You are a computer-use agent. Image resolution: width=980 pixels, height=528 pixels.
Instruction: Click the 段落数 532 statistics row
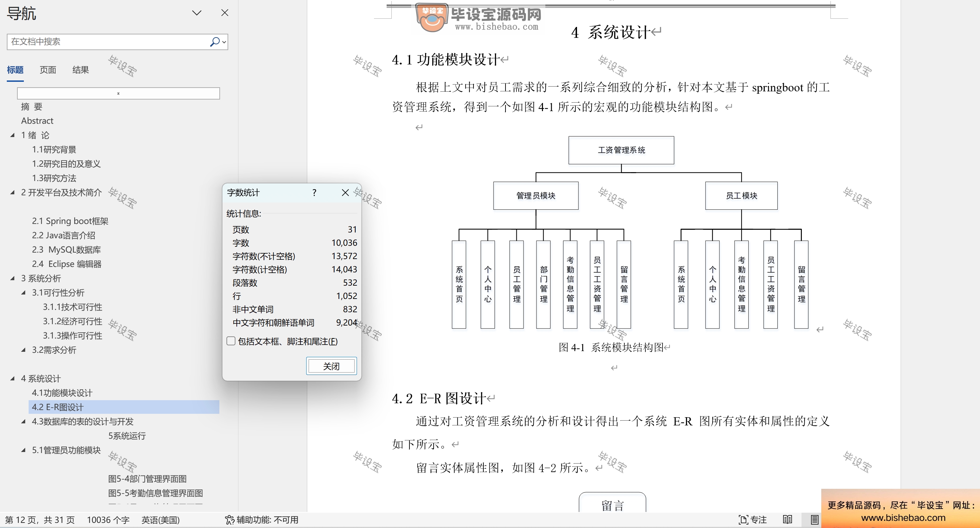pyautogui.click(x=294, y=283)
